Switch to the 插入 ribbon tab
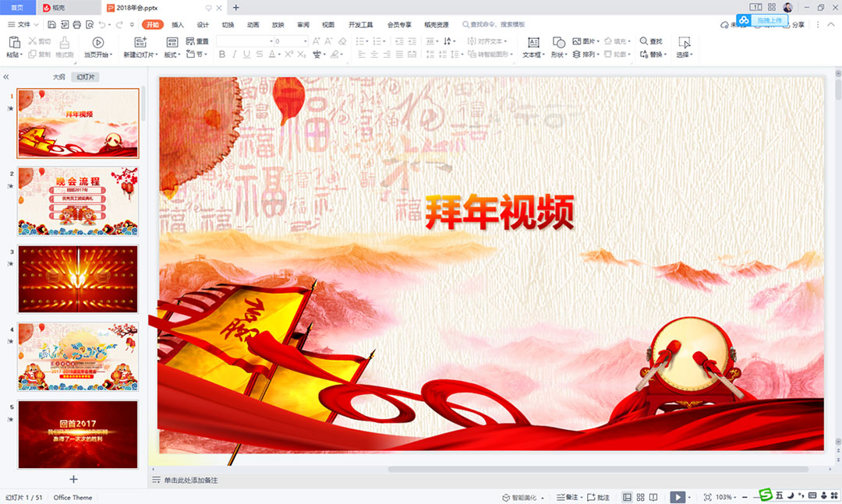842x504 pixels. [178, 25]
